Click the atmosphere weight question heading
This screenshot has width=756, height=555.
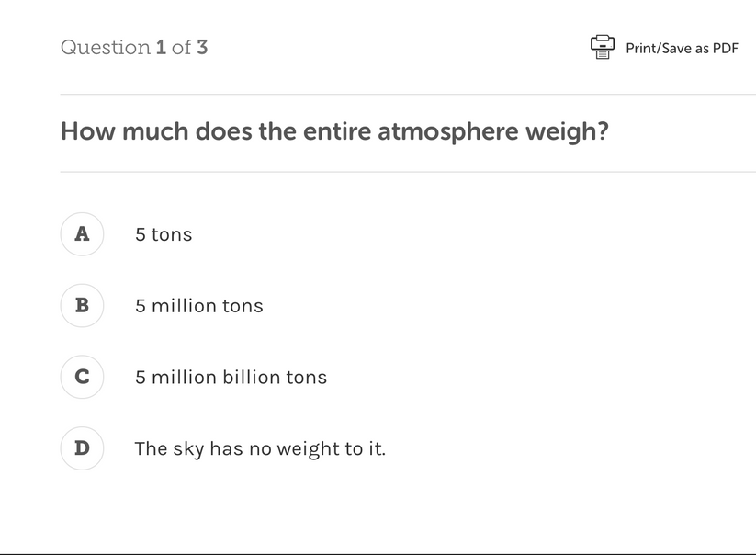(334, 132)
